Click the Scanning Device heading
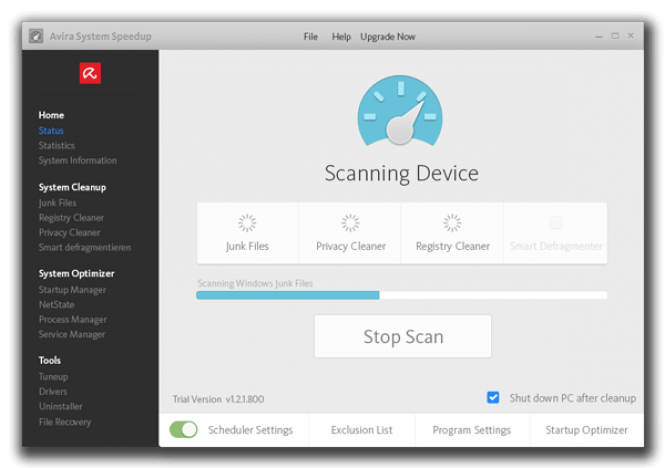665x468 pixels. pos(401,173)
